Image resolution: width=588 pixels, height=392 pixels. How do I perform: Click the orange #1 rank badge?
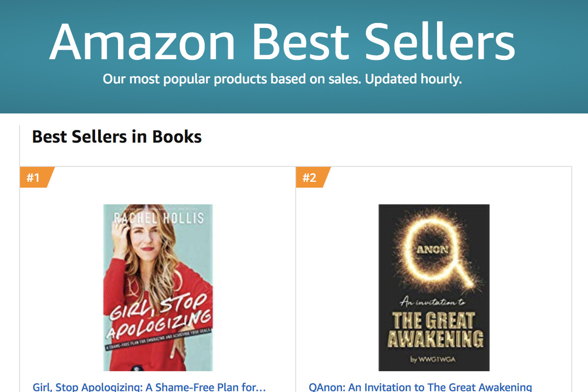(x=35, y=177)
